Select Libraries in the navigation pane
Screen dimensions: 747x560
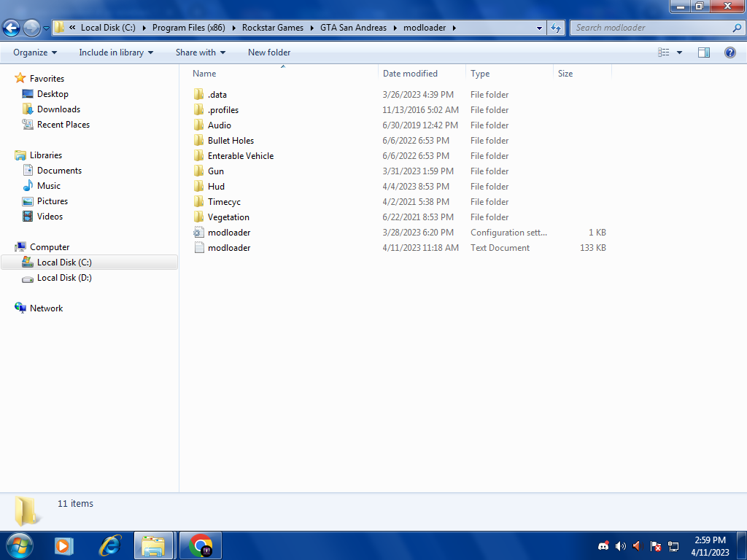46,155
